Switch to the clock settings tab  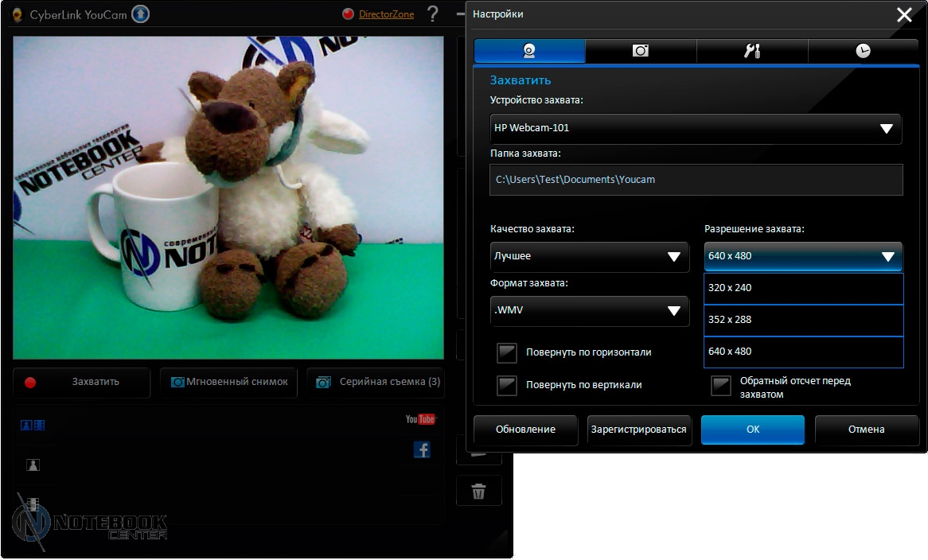coord(863,51)
